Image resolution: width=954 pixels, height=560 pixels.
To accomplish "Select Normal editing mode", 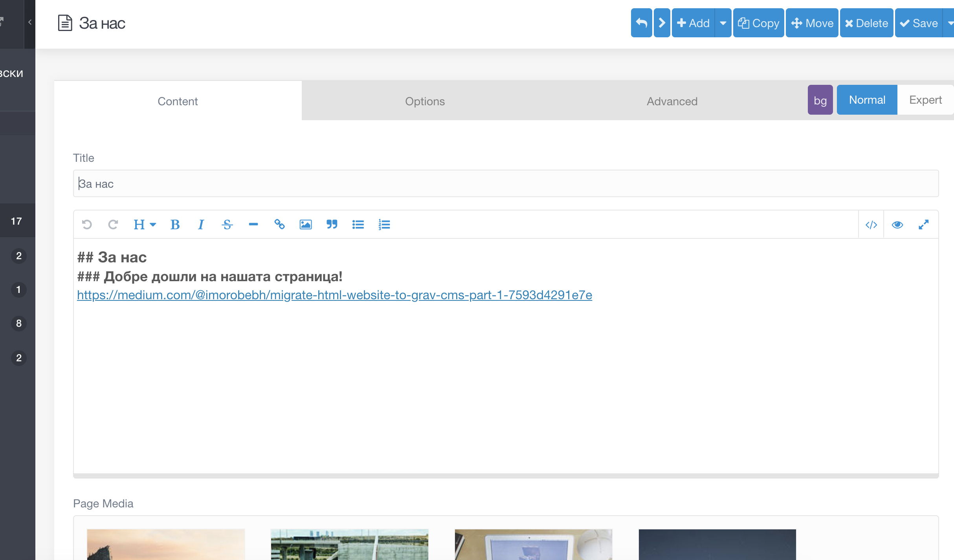I will [867, 100].
